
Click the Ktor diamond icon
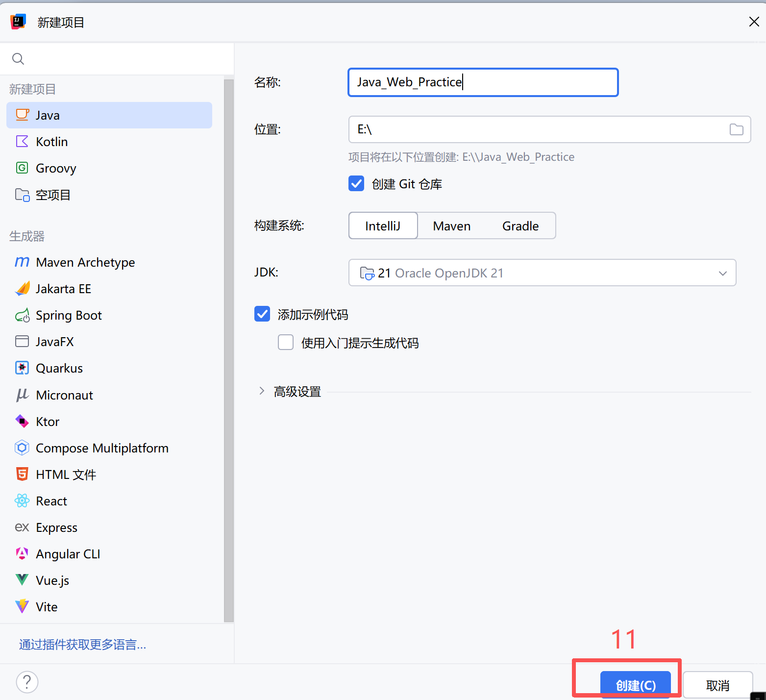(x=22, y=421)
